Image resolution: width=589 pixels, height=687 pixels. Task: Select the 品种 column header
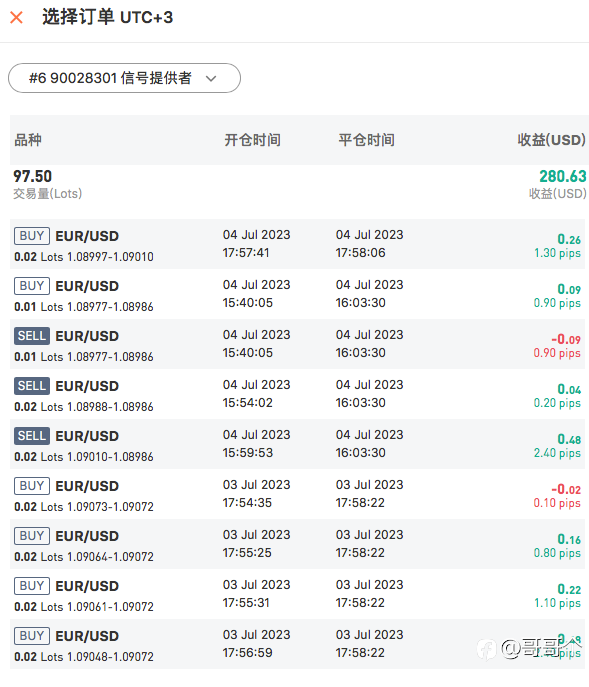(x=28, y=140)
